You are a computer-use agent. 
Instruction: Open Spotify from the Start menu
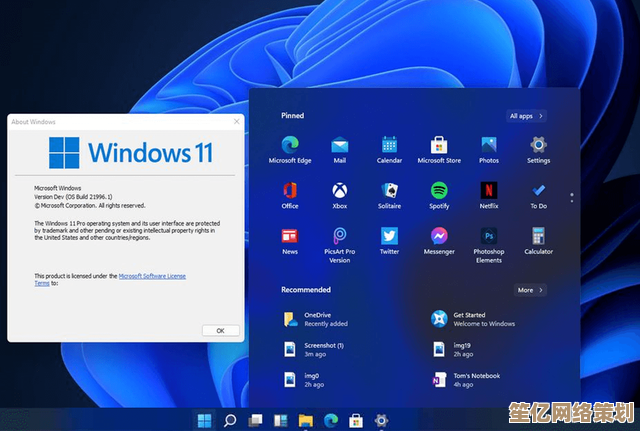[x=439, y=191]
